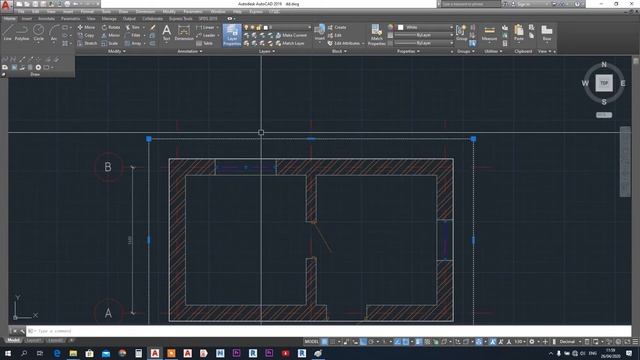The width and height of the screenshot is (640, 360).
Task: Open the lineweight ByLayer dropdown
Action: tap(423, 35)
